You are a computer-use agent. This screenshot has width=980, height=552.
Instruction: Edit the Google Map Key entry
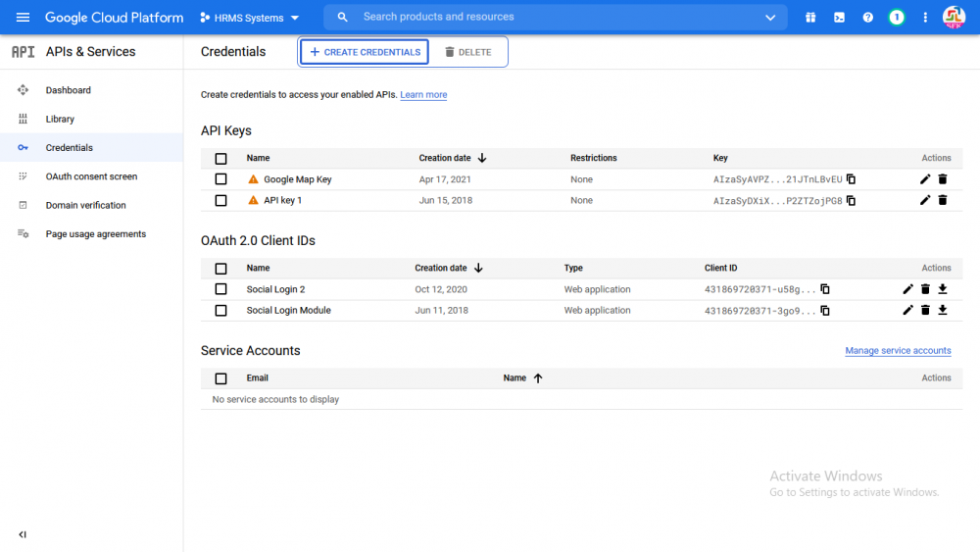925,179
